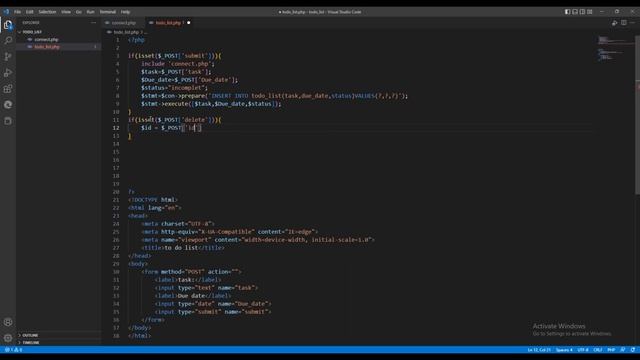
Task: Expand the Timeline section
Action: 31,342
